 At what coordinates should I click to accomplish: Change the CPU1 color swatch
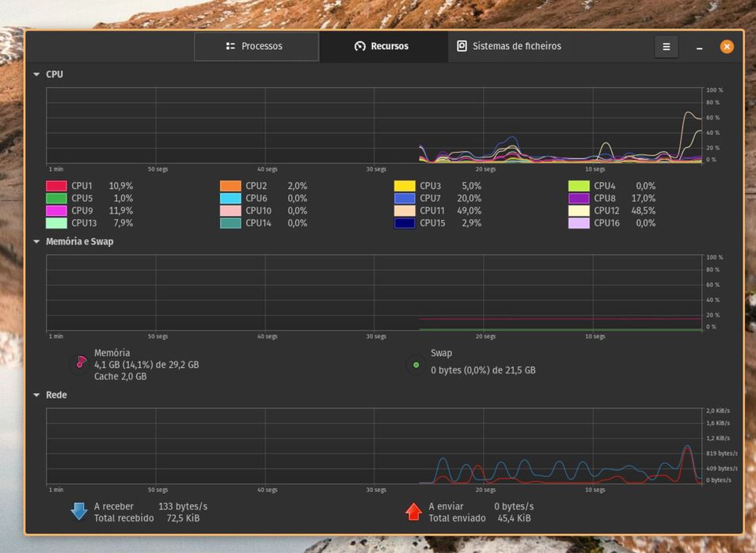point(56,186)
